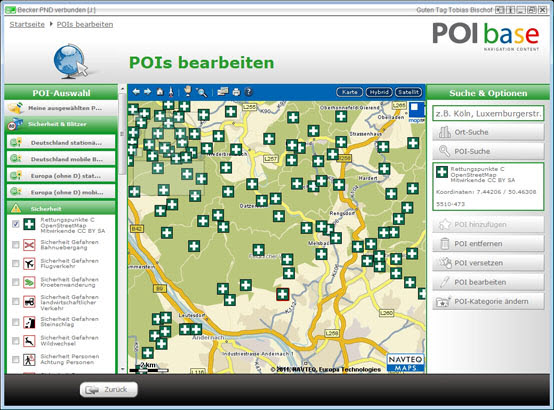Collapse the Sicherheit & Blitzer section
554x410 pixels.
[x=61, y=124]
